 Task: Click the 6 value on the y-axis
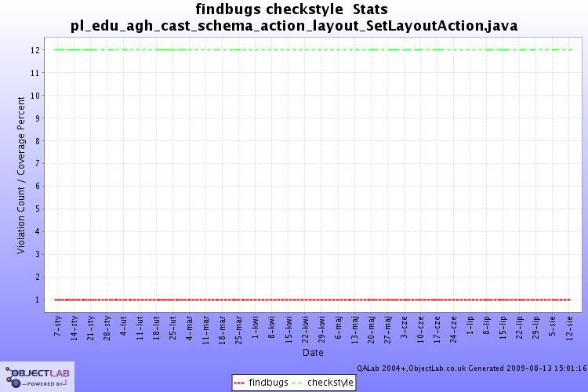tap(37, 186)
